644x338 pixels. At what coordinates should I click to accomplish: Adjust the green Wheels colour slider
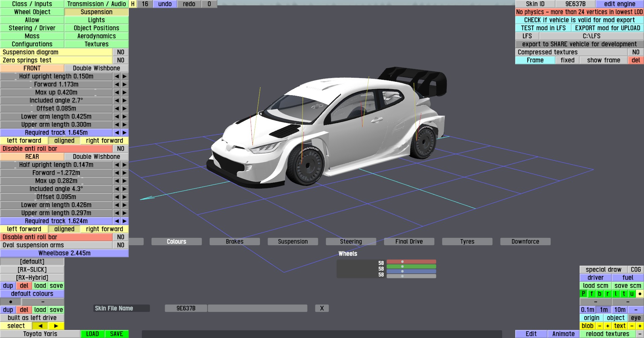(x=411, y=267)
